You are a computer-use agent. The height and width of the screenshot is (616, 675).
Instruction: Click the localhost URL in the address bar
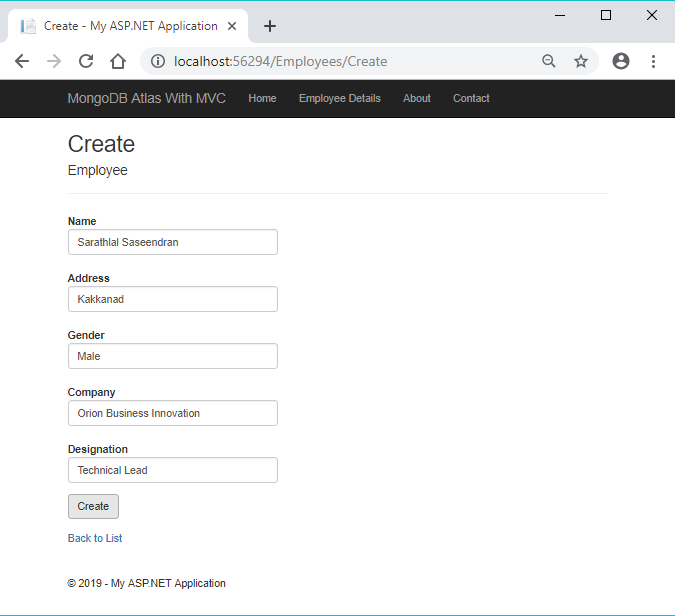pyautogui.click(x=280, y=61)
